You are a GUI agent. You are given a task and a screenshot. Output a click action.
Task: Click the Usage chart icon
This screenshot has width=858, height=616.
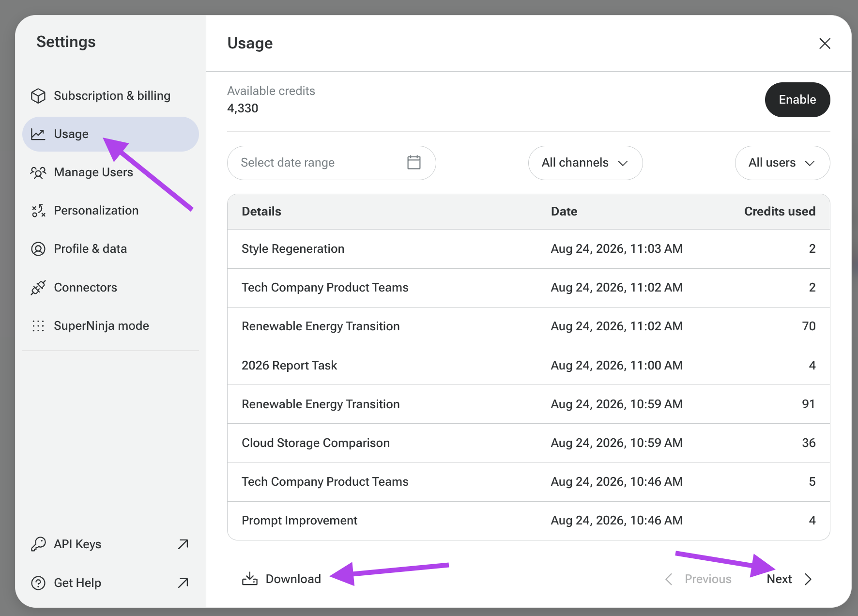pos(38,134)
